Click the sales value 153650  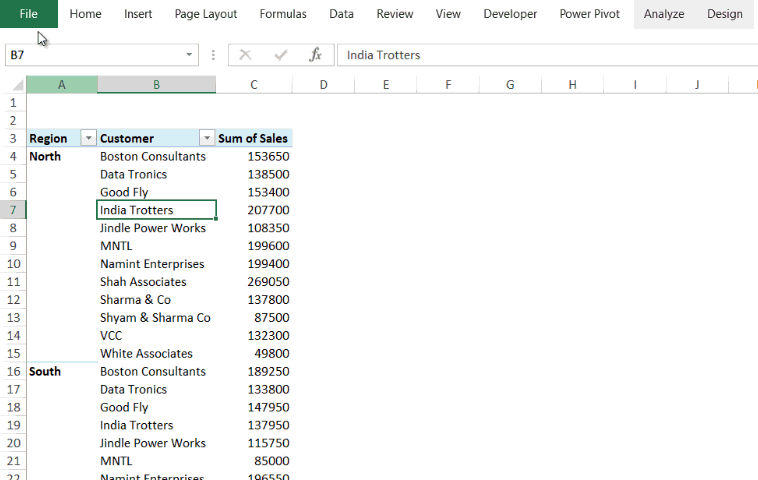254,156
